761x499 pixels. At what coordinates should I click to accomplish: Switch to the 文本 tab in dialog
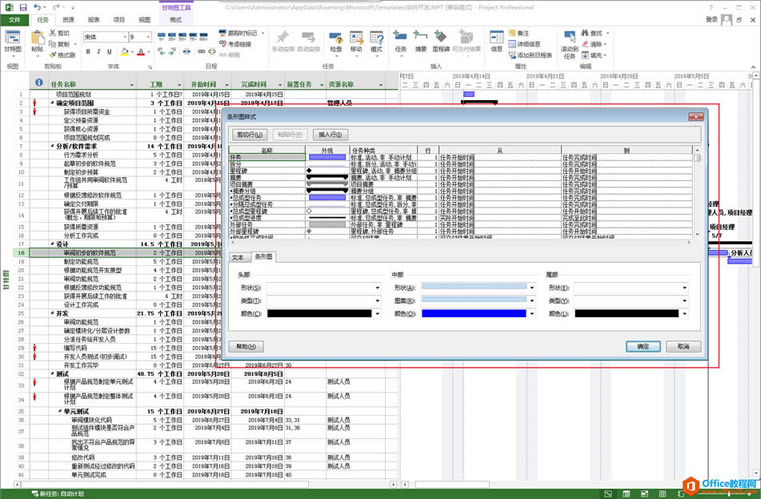(238, 257)
